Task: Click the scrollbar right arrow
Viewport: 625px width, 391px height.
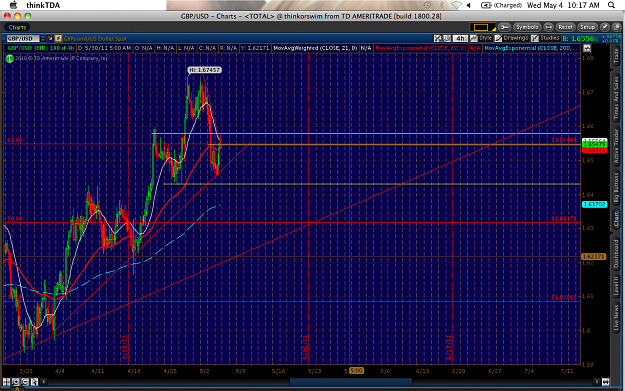Action: click(x=597, y=382)
